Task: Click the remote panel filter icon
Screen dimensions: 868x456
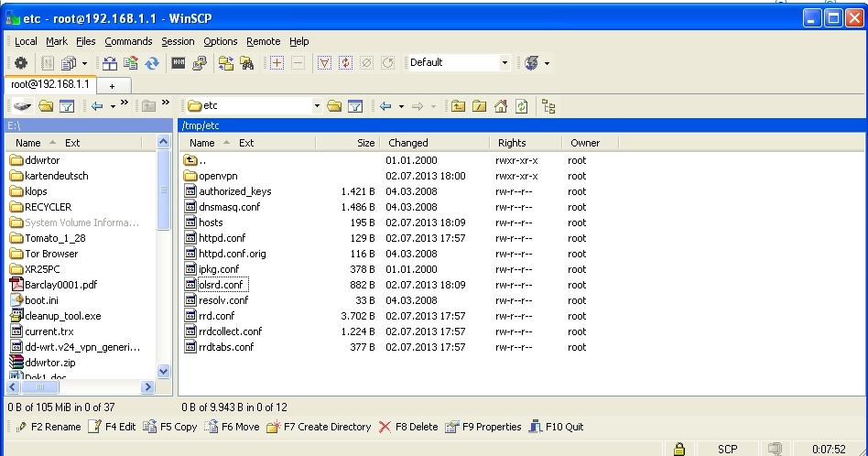Action: click(355, 105)
